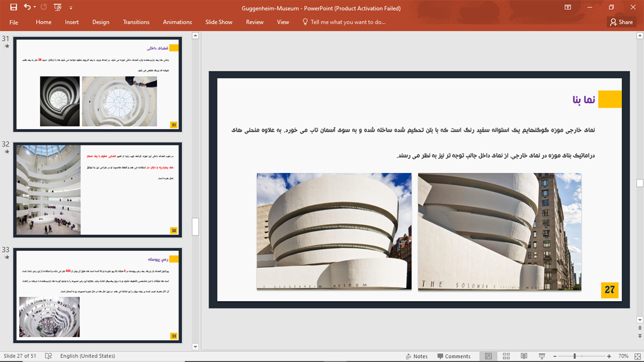Click the greyed-out Redo icon
This screenshot has width=644, height=362.
44,7
